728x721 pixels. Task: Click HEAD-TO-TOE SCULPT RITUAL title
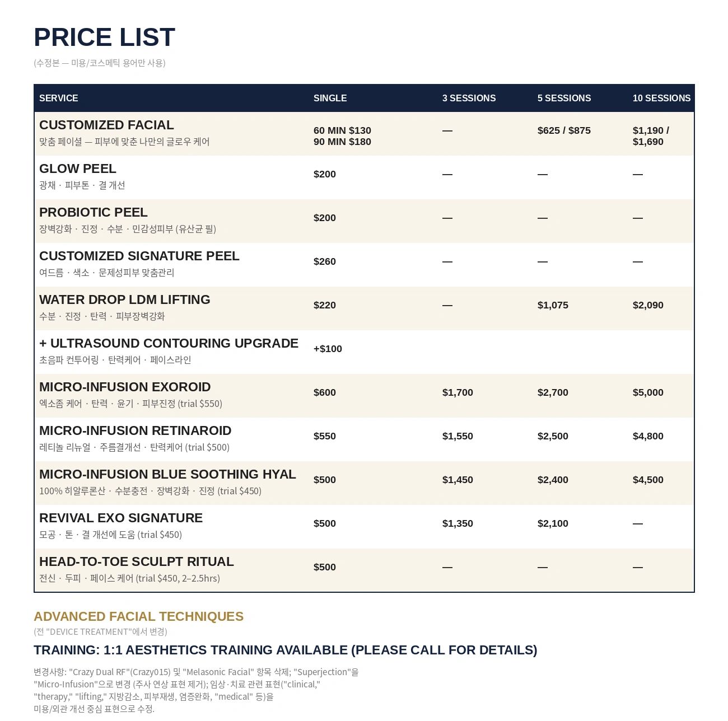(137, 561)
